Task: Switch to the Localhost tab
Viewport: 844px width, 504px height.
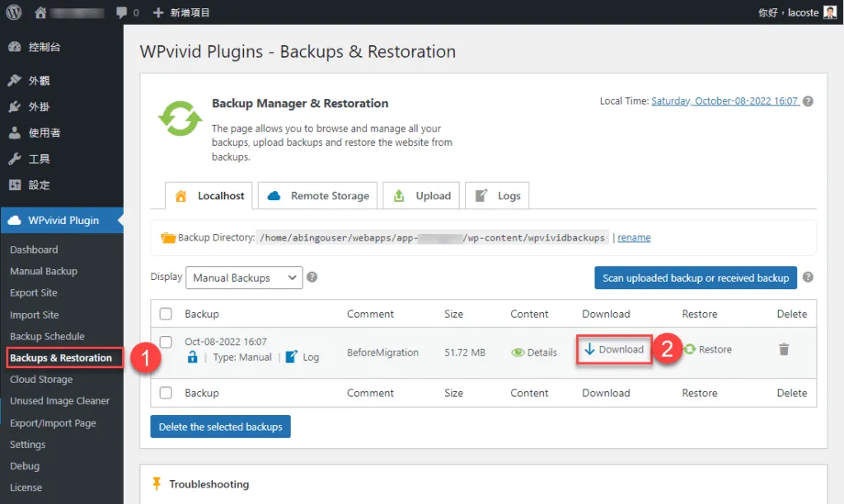Action: pos(209,196)
